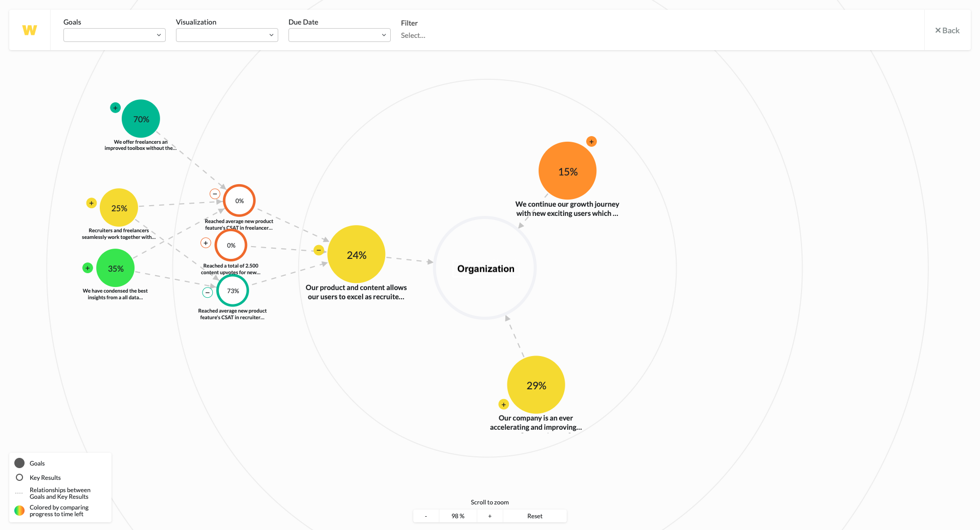Click the yellow W logo
Screen dimensions: 980x530
point(30,30)
